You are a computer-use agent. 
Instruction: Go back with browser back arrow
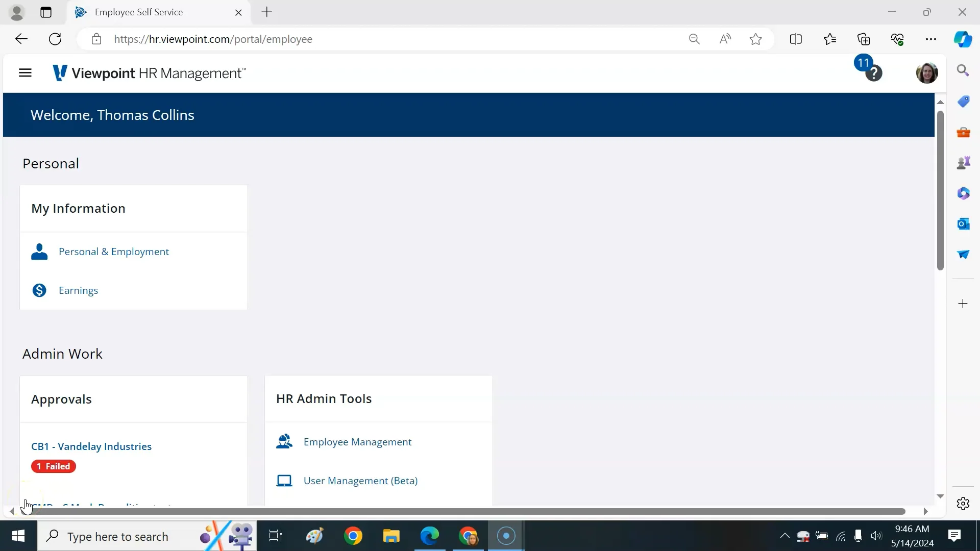coord(21,39)
